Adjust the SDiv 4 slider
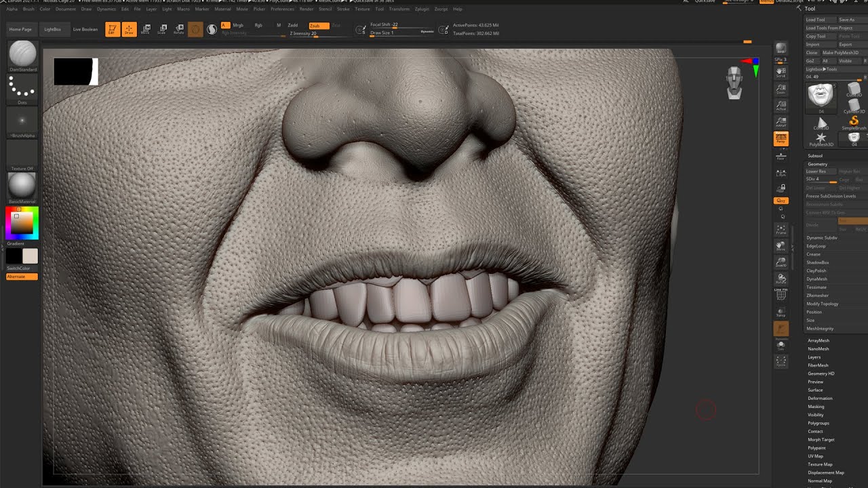 coord(821,180)
